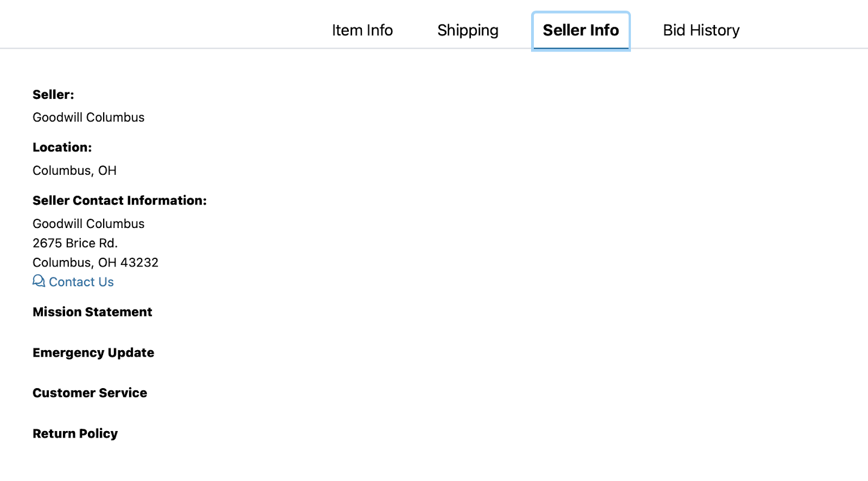This screenshot has width=868, height=481.
Task: Click Goodwill Columbus in the contact address
Action: (88, 224)
